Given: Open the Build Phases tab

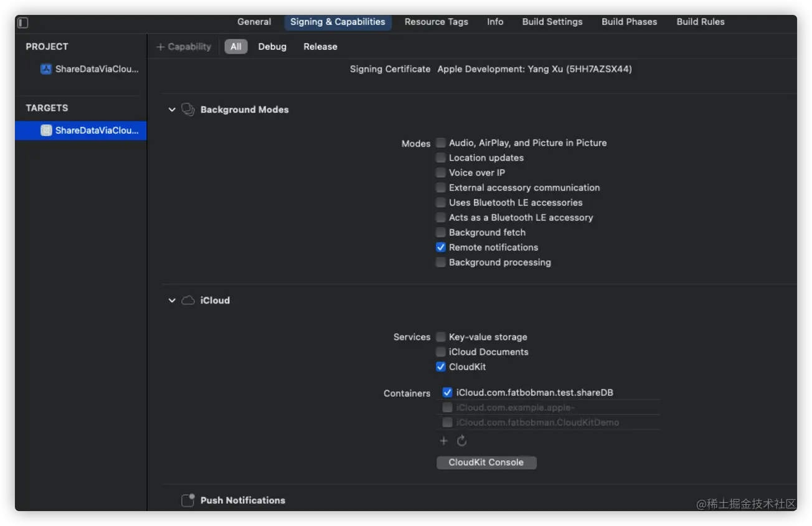Looking at the screenshot, I should [629, 22].
